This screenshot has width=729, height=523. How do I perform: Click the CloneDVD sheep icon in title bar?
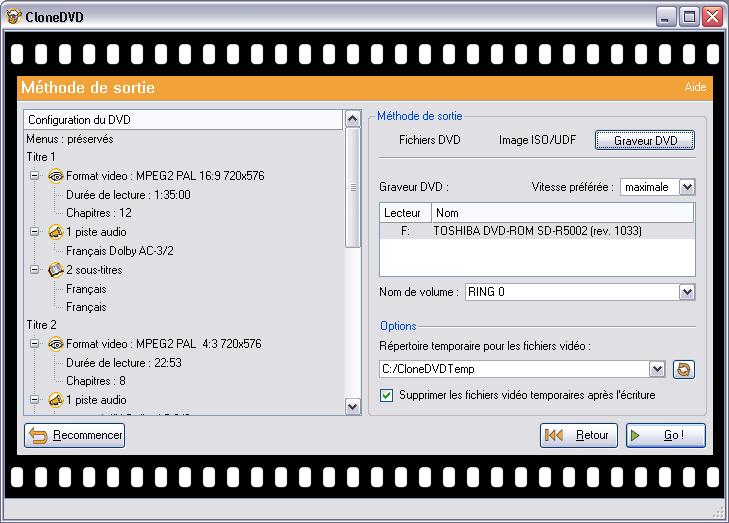tap(13, 17)
